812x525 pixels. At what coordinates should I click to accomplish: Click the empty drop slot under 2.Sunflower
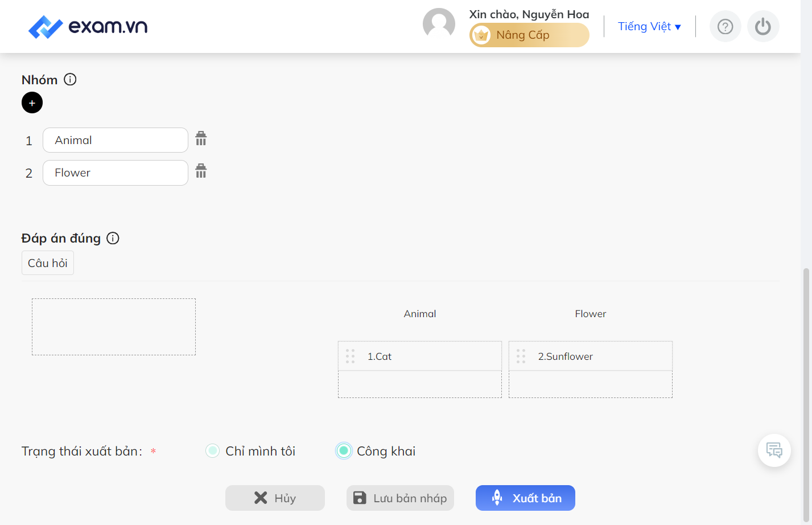tap(591, 384)
